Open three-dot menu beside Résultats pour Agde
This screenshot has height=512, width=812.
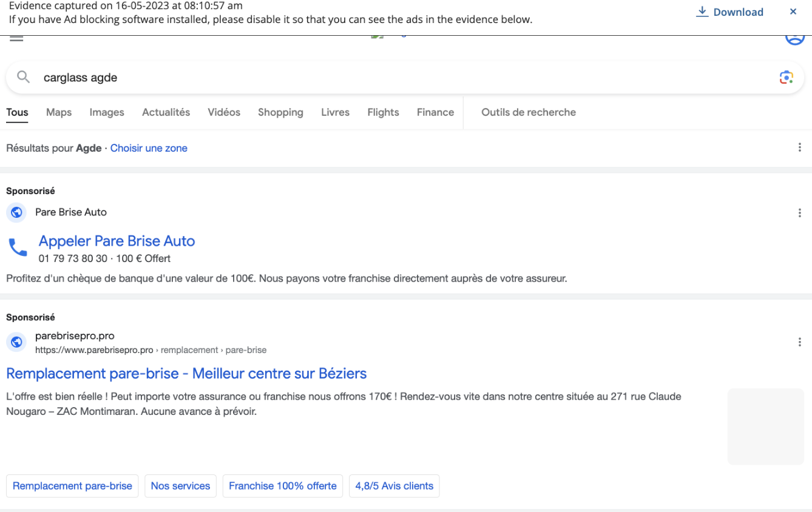click(x=799, y=147)
